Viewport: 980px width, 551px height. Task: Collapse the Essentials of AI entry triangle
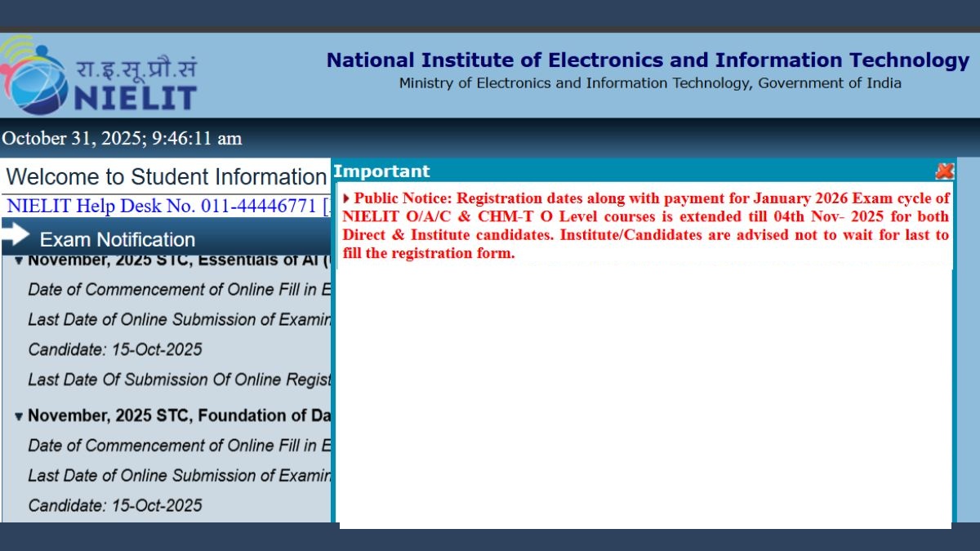tap(18, 261)
